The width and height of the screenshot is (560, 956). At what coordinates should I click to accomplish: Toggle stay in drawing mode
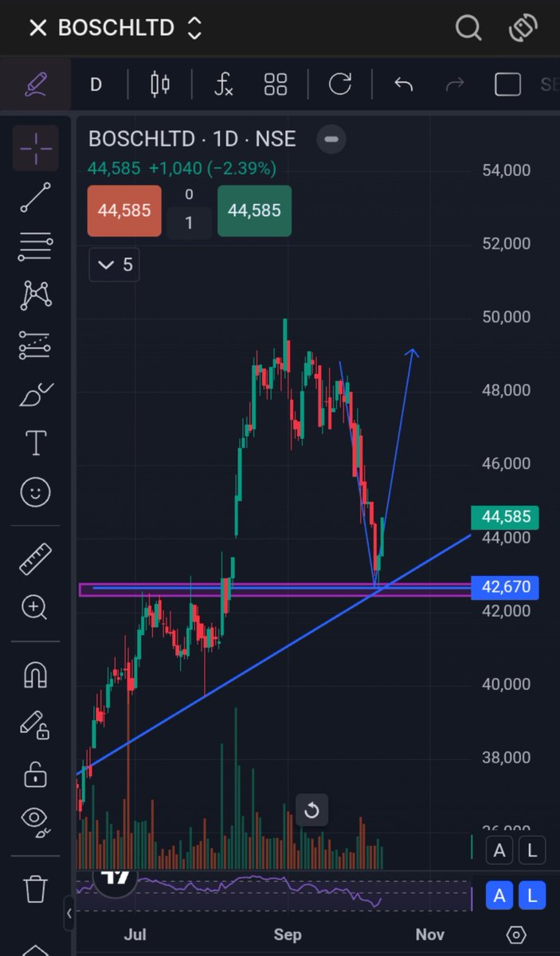tap(35, 724)
